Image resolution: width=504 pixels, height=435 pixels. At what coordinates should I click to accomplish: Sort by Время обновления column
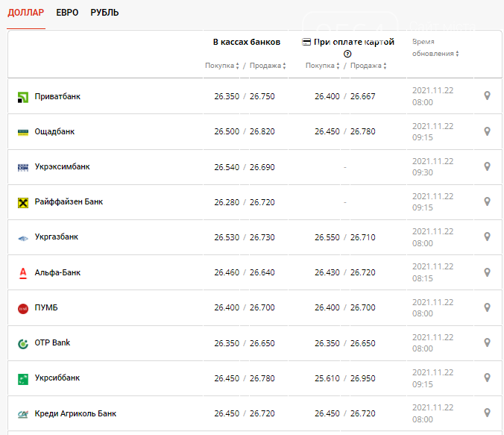(x=435, y=48)
